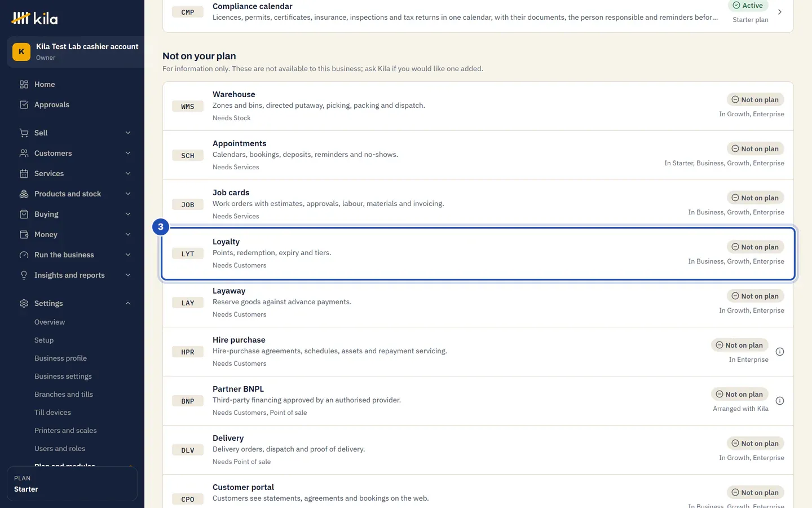The image size is (812, 508).
Task: Expand the Services menu chevron
Action: [128, 173]
